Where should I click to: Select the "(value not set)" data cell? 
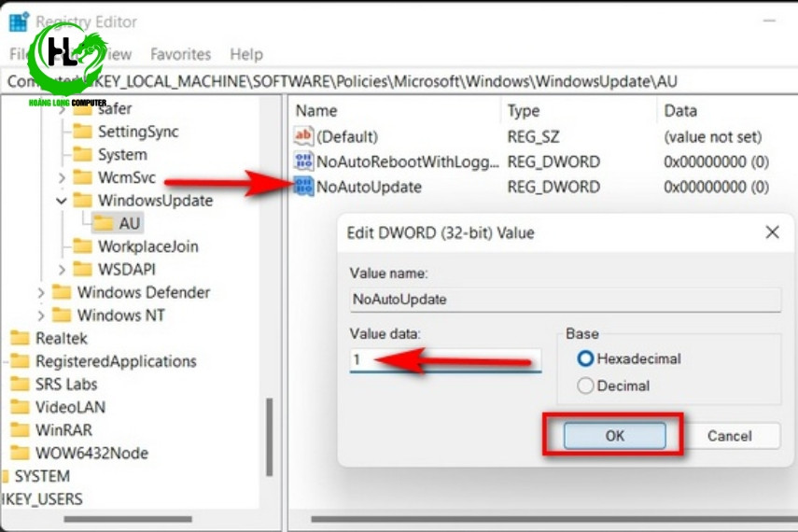click(x=712, y=136)
